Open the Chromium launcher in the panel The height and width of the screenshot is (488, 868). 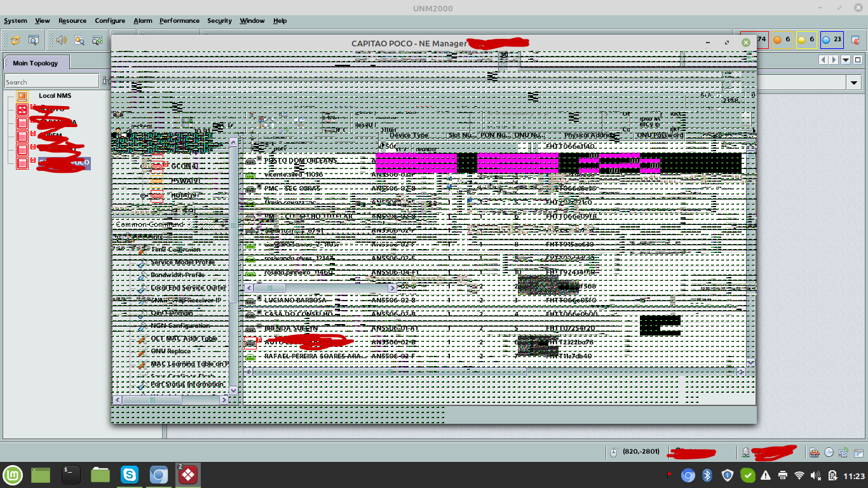[x=159, y=475]
